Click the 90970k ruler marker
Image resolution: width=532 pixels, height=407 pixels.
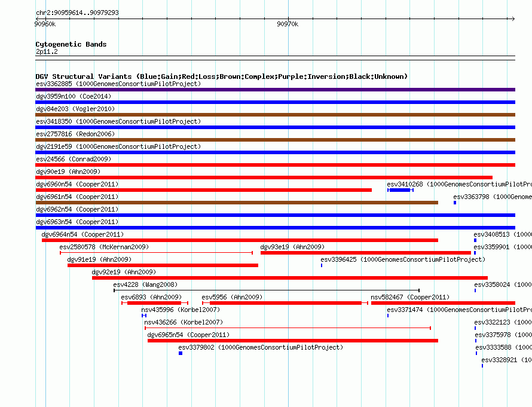tap(288, 24)
